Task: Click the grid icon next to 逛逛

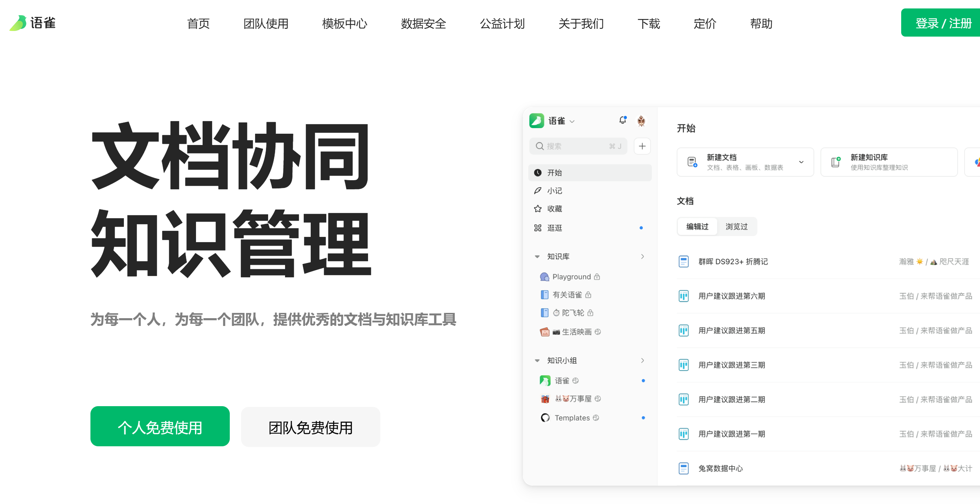Action: coord(538,228)
